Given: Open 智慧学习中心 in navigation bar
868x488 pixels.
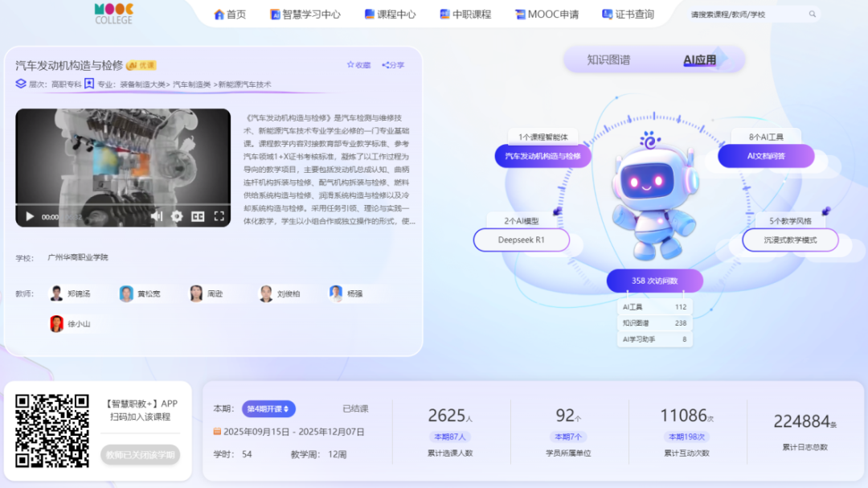Looking at the screenshot, I should click(305, 14).
